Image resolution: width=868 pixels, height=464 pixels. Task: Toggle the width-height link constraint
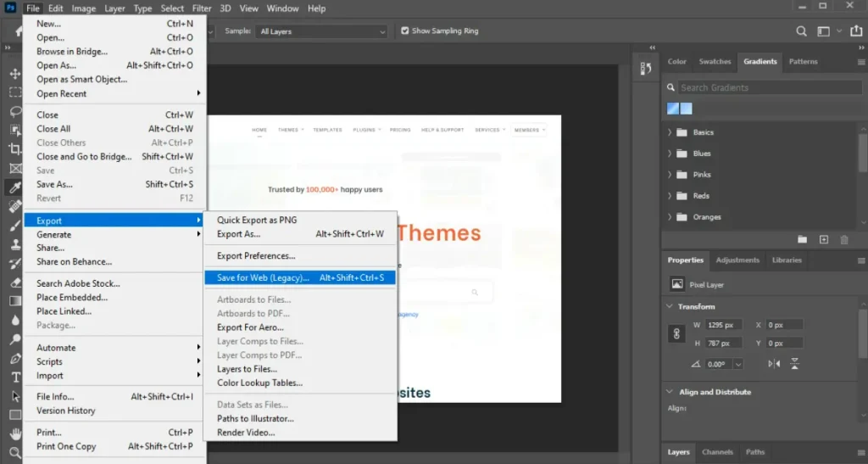676,334
